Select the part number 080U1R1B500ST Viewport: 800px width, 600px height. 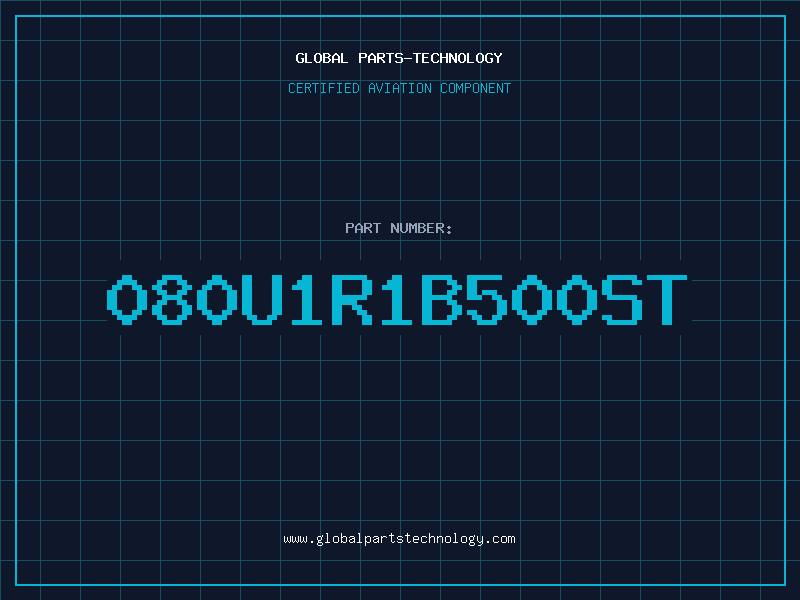397,300
